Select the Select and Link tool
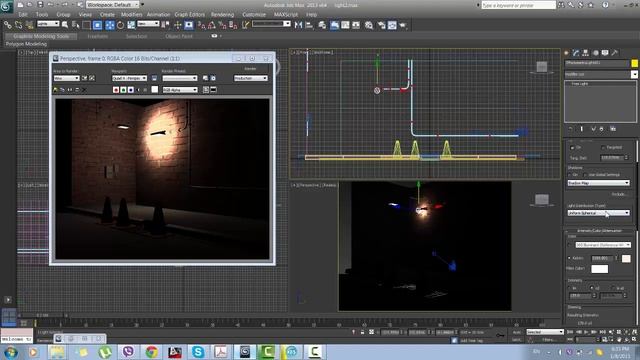Image resolution: width=640 pixels, height=360 pixels. (7, 25)
